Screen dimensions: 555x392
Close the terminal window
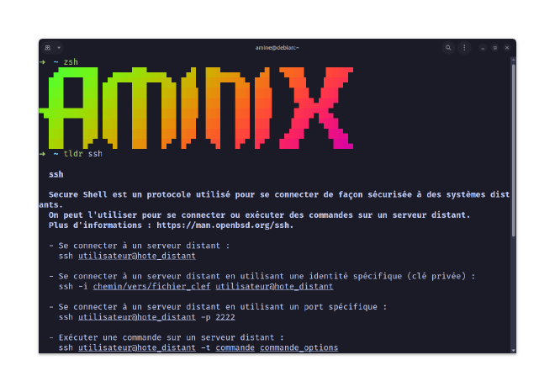pyautogui.click(x=507, y=48)
